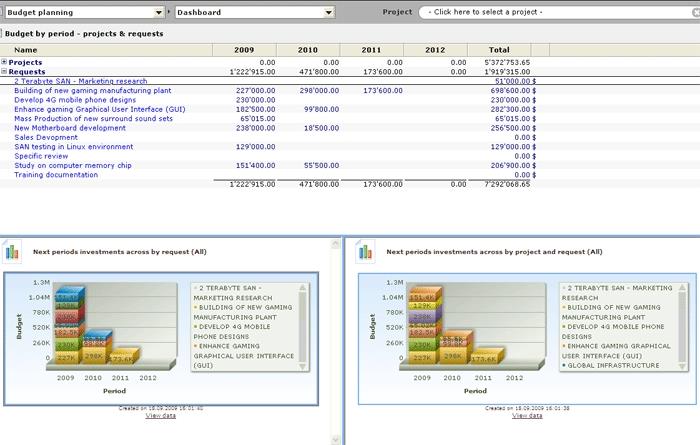
Task: Collapse the Requests row
Action: click(4, 71)
